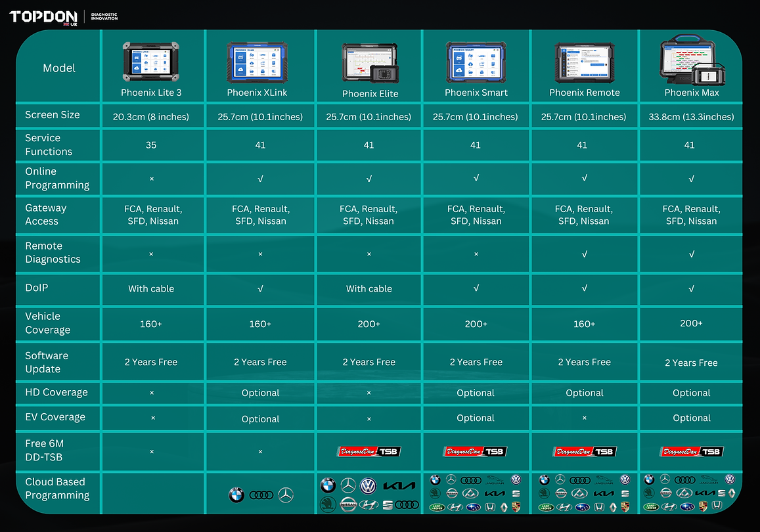
Task: Select the Phoenix Smart tablet image
Action: tap(476, 62)
